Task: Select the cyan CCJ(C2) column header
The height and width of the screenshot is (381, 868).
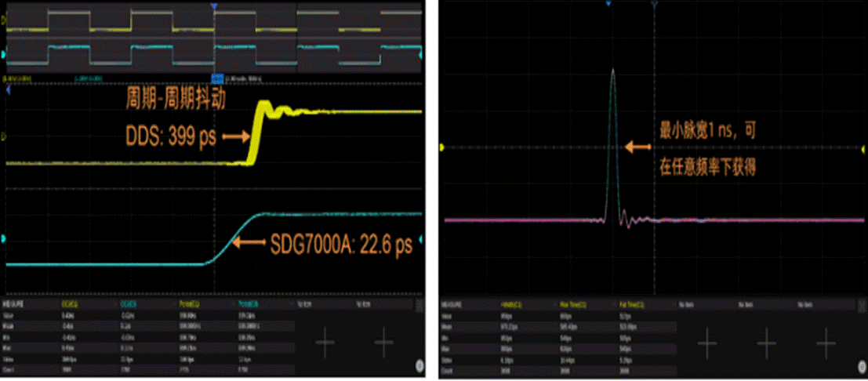Action: pos(128,304)
